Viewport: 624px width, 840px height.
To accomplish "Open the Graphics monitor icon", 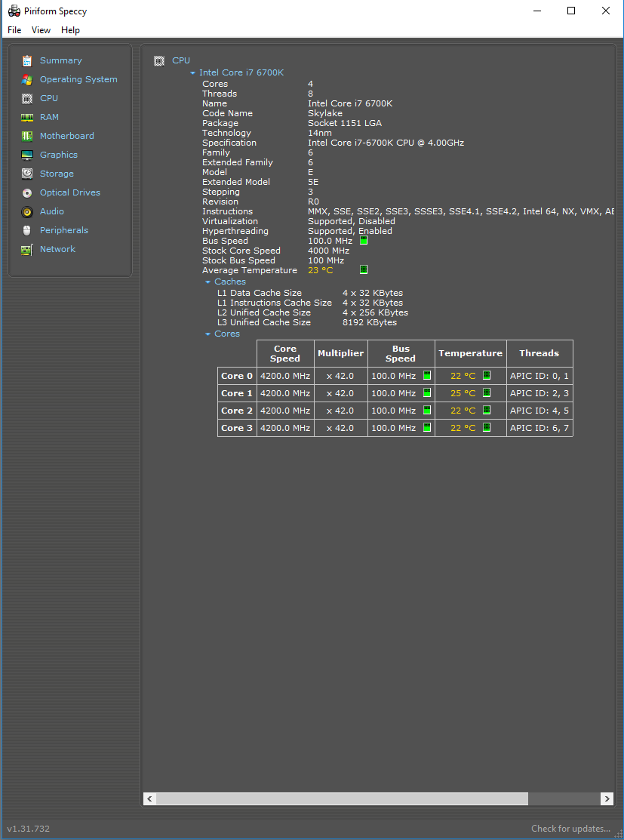I will [27, 155].
